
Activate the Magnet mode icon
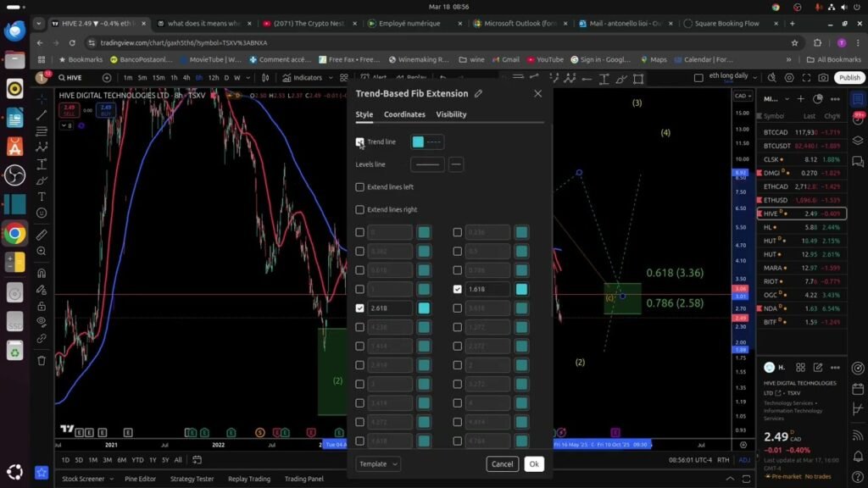tap(42, 273)
